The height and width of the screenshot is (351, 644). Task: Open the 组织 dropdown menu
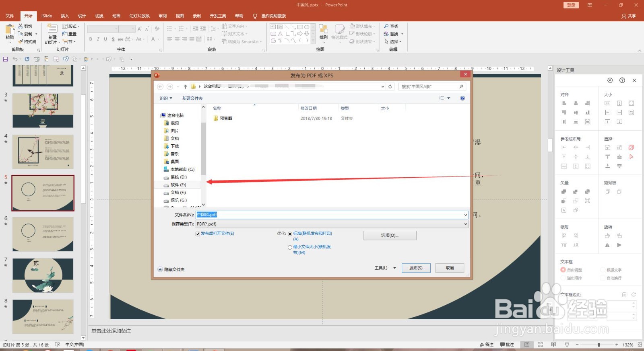166,98
